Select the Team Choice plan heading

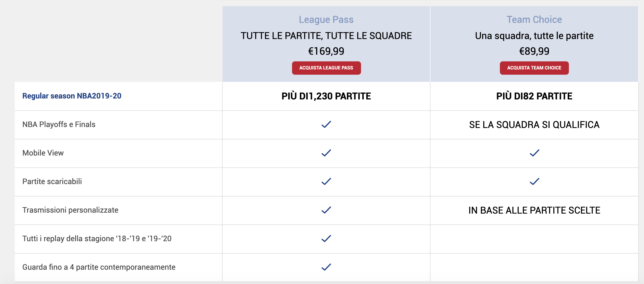coord(534,20)
